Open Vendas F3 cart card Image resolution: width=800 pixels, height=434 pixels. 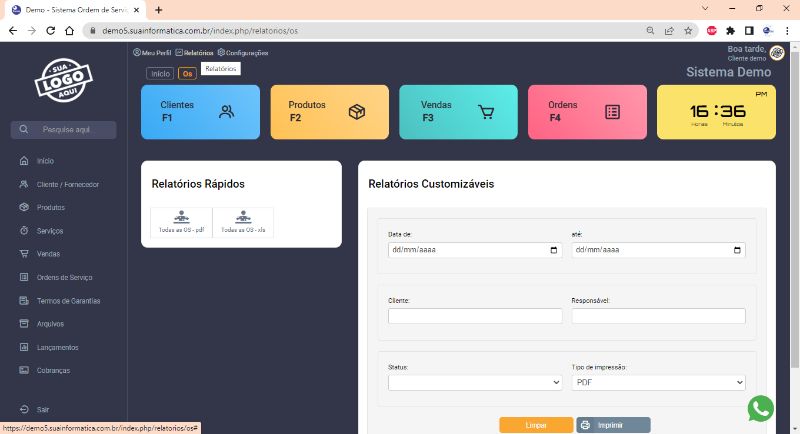tap(458, 112)
